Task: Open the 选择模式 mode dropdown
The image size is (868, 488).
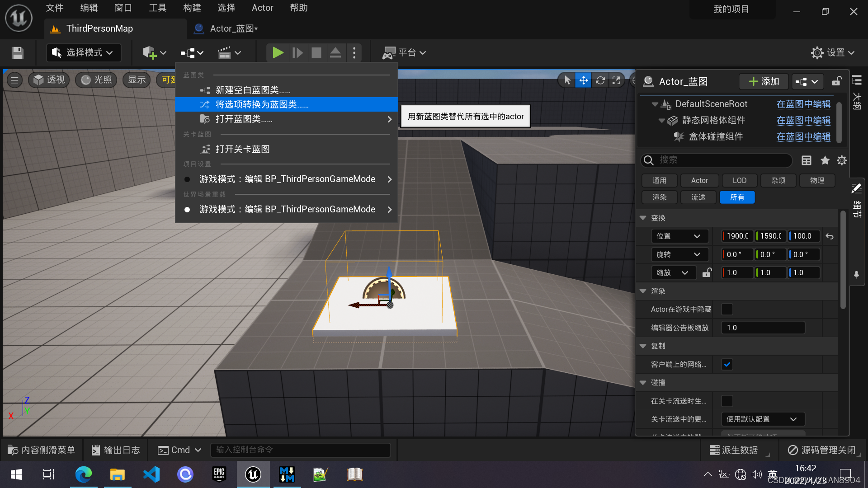Action: tap(84, 53)
